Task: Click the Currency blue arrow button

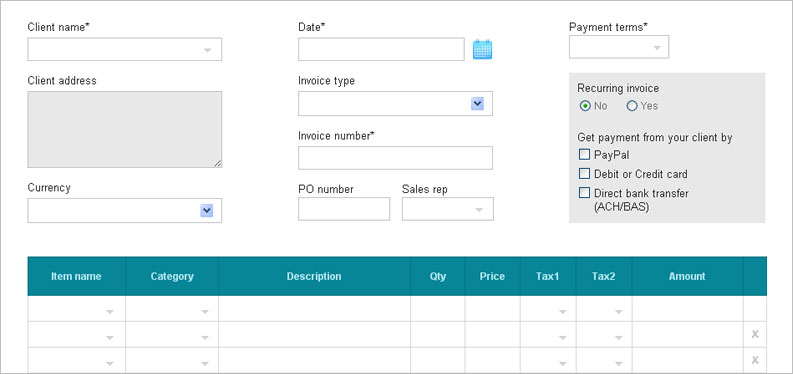Action: 206,211
